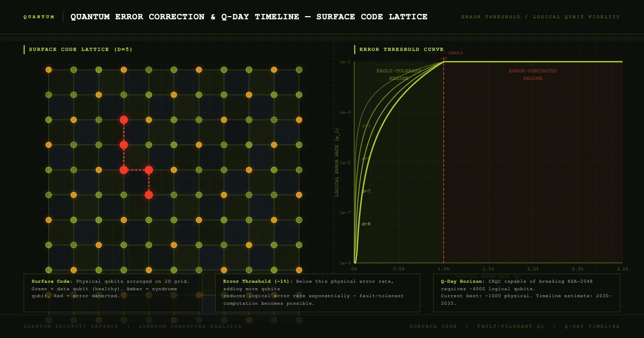644x338 pixels.
Task: Click the red dashed threshold line on chart
Action: click(x=444, y=161)
